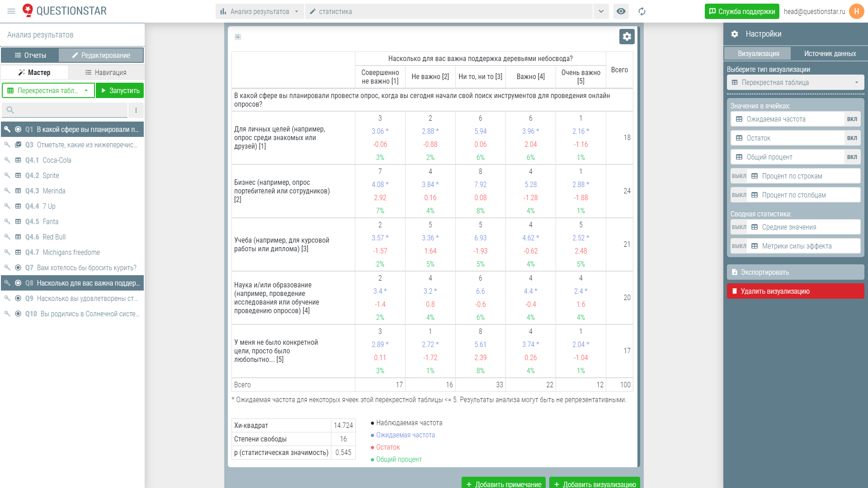
Task: Click head@questionstar.ru account email
Action: coord(814,11)
